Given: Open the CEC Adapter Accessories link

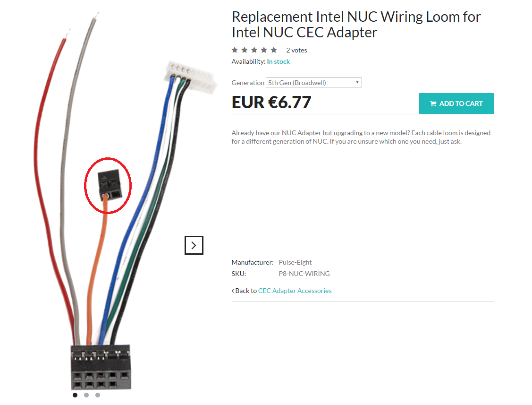Looking at the screenshot, I should click(x=295, y=291).
